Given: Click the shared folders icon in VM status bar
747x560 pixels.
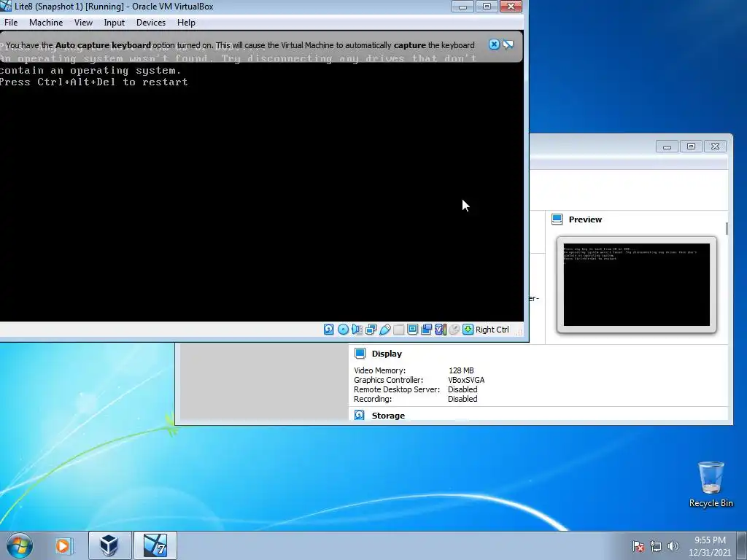Looking at the screenshot, I should point(399,330).
